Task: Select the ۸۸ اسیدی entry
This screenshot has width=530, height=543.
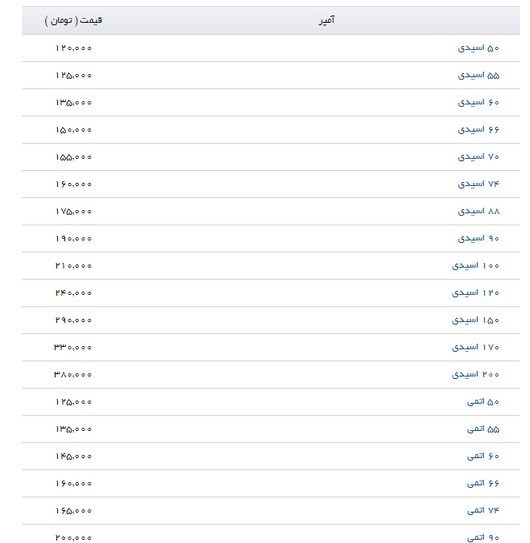Action: coord(478,211)
